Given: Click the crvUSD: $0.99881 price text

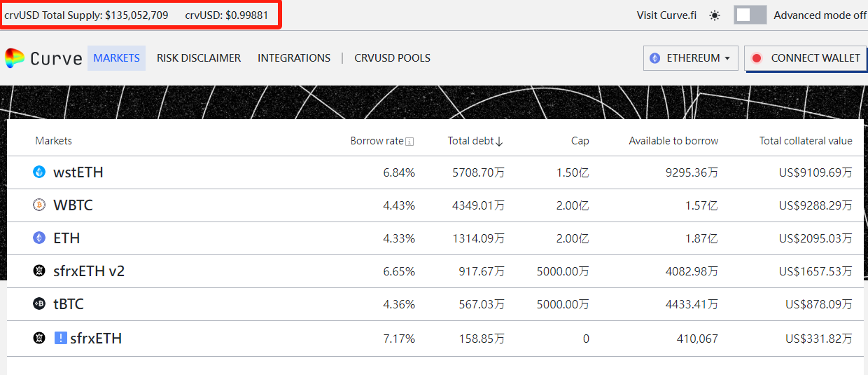Looking at the screenshot, I should 226,15.
